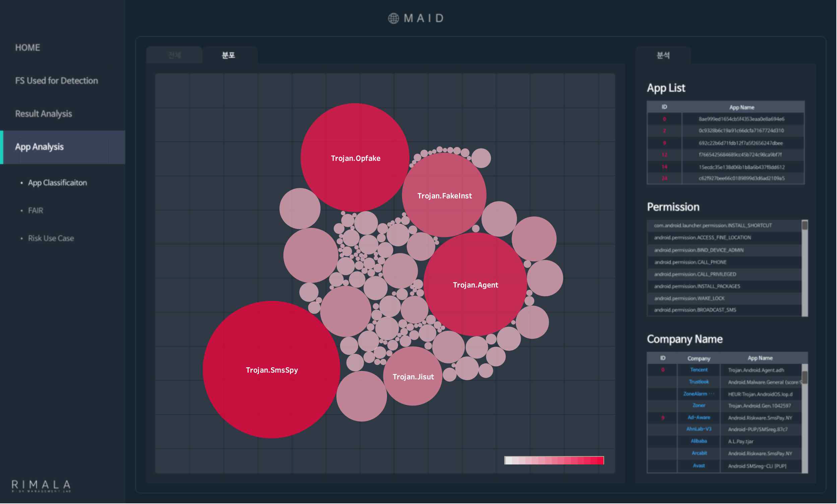Screen dimensions: 837x504
Task: Click the Trojan.Jisut bubble
Action: [x=412, y=376]
